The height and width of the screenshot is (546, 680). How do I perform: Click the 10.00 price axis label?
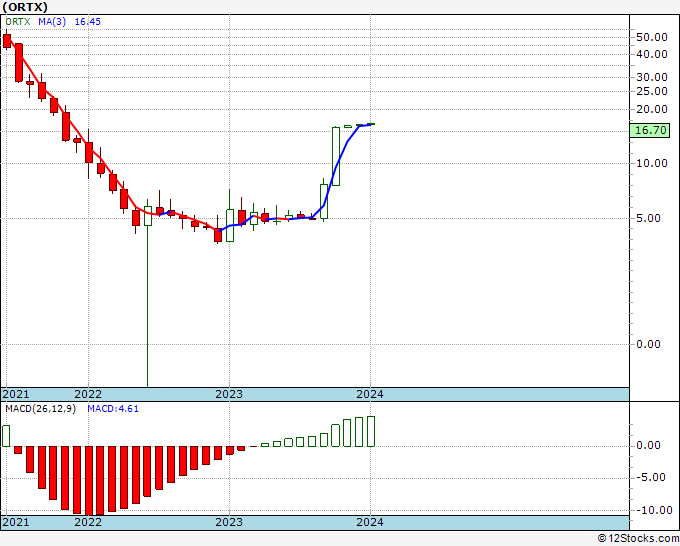point(651,163)
